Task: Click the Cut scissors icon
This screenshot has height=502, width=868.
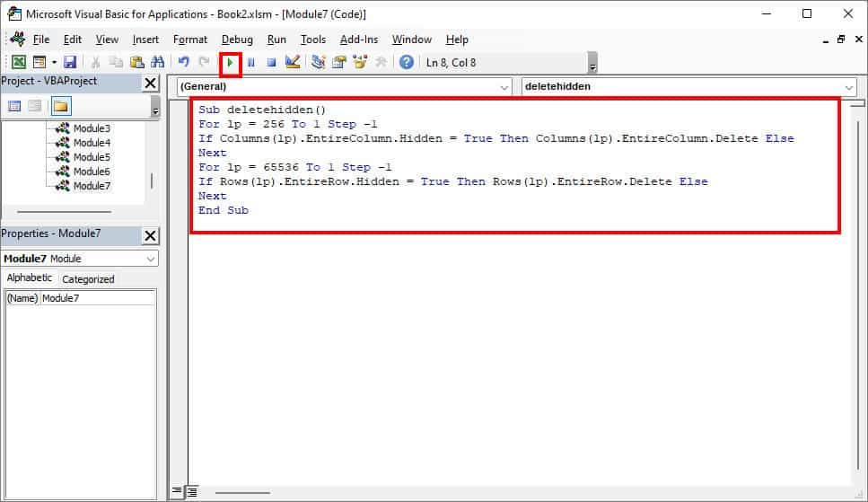Action: 95,63
